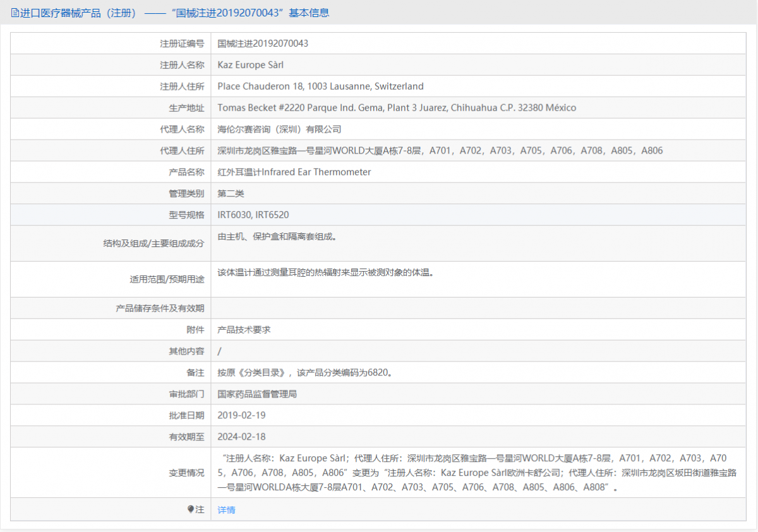Screen dimensions: 758x532
Task: Click the slash value in 其他内容 row
Action: 219,351
